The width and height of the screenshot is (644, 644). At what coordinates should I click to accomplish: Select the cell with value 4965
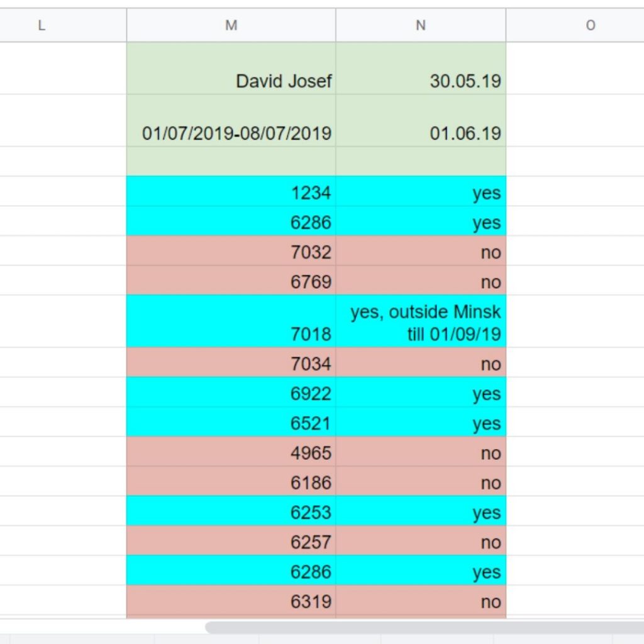231,452
